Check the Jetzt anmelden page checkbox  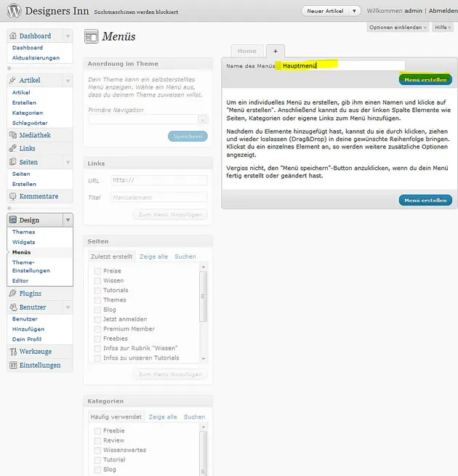coord(97,319)
